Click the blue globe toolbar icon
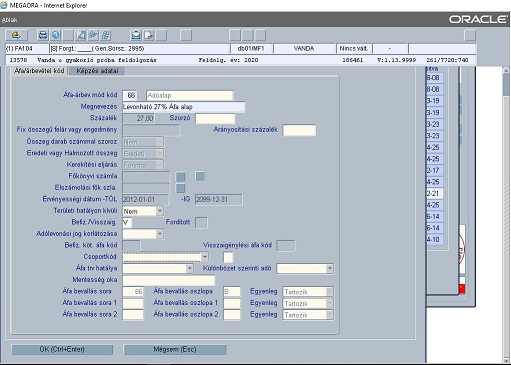511x365 pixels. coord(56,35)
